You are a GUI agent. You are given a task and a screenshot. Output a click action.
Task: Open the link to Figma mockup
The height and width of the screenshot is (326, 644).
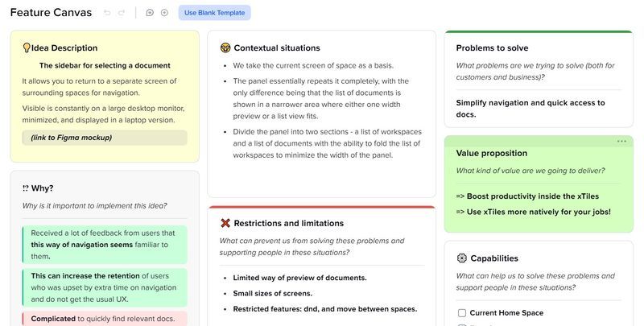pos(72,138)
